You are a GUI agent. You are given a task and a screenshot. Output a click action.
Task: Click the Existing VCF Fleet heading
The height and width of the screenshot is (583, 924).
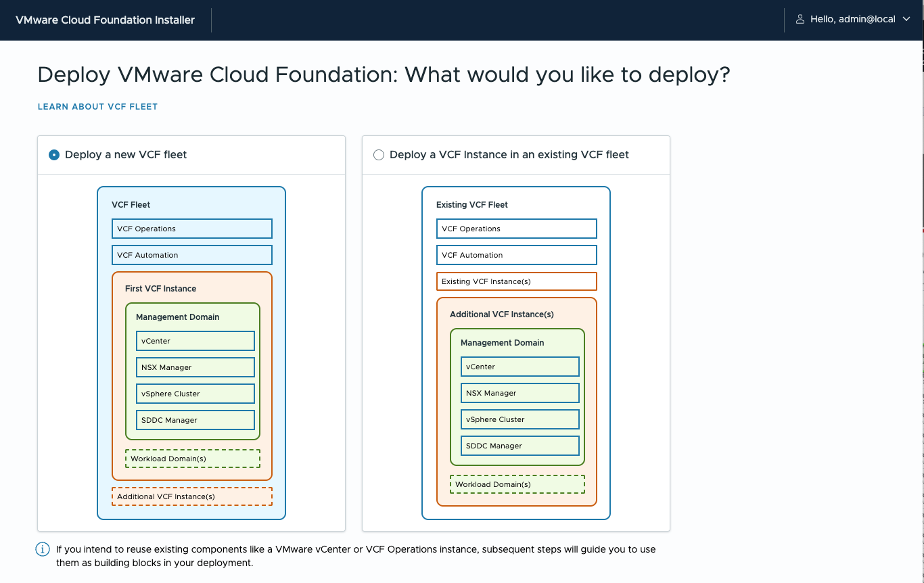point(471,205)
